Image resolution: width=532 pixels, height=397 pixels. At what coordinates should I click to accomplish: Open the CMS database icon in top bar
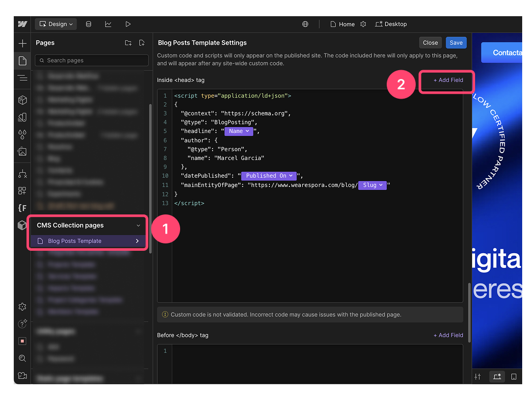click(x=88, y=24)
